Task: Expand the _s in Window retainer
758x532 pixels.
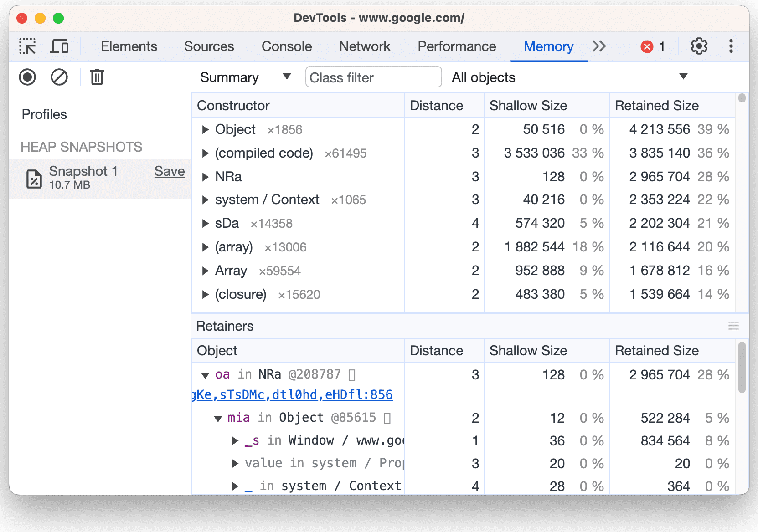Action: click(x=235, y=440)
